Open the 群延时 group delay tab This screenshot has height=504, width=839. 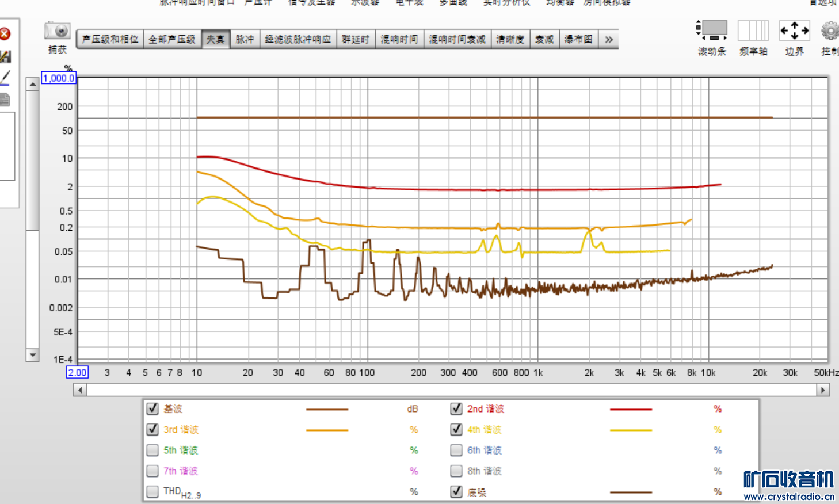point(355,40)
